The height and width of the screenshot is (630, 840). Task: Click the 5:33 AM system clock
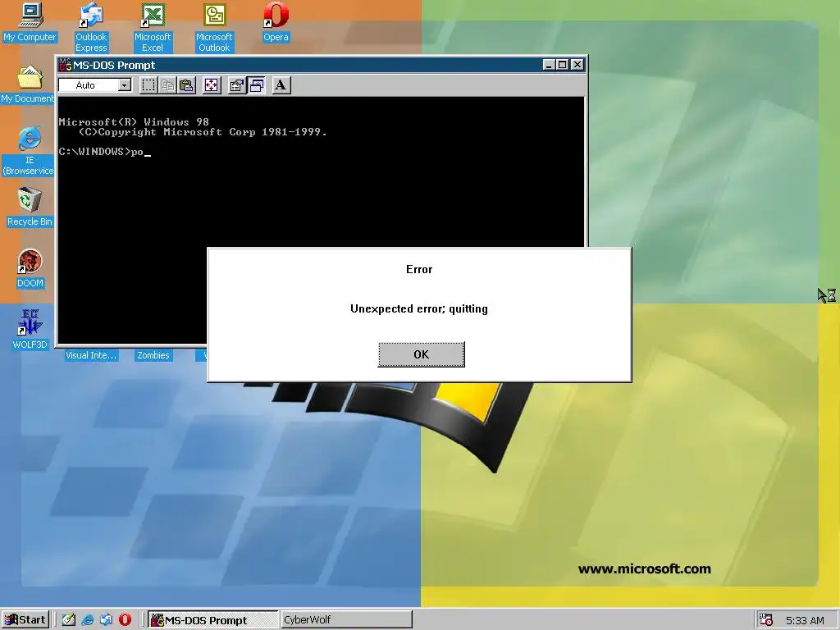pyautogui.click(x=805, y=620)
